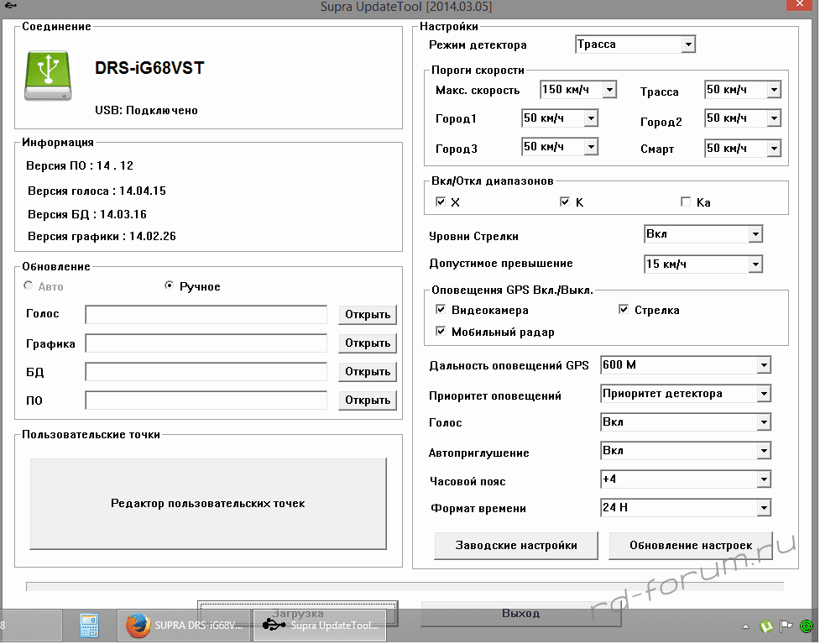This screenshot has height=644, width=820.
Task: Close the Supra UpdateTool window
Action: (x=800, y=5)
